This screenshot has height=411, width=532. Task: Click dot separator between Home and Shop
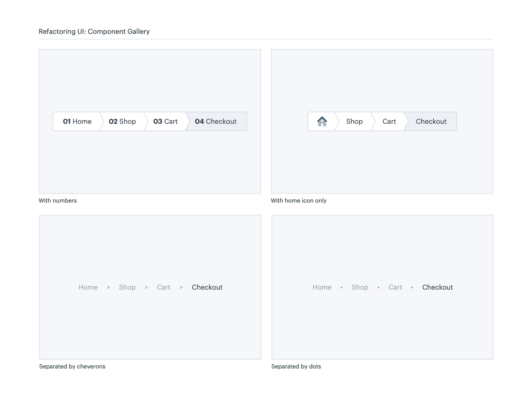[x=341, y=287]
